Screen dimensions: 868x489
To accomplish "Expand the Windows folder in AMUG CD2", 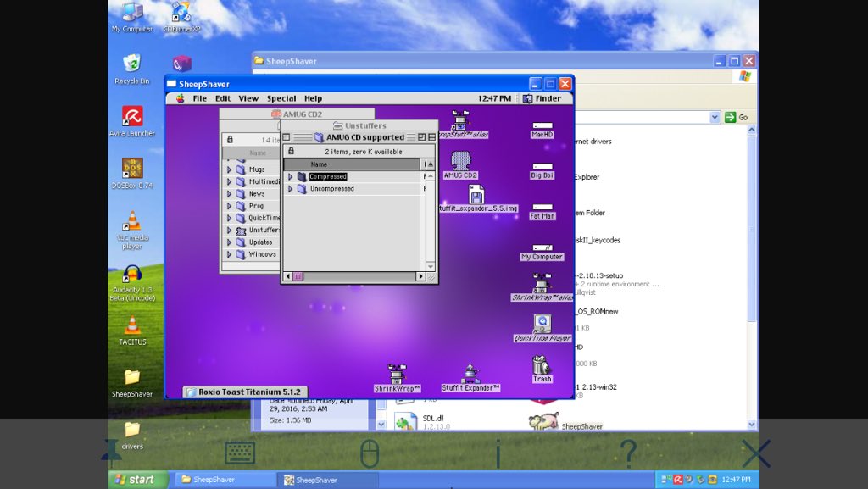I will click(229, 254).
